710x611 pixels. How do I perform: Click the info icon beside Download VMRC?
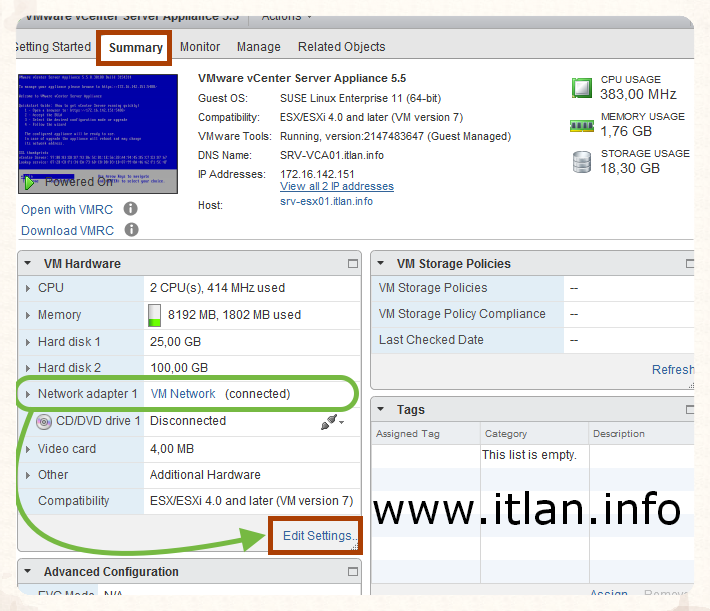(x=131, y=230)
